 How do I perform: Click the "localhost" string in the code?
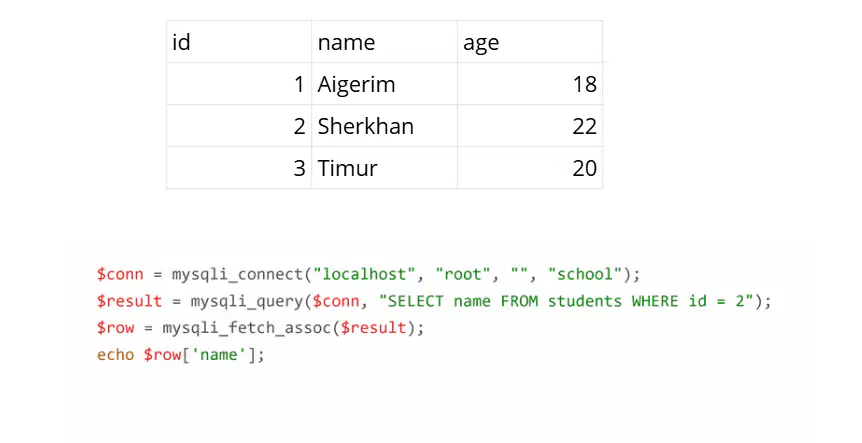[364, 274]
